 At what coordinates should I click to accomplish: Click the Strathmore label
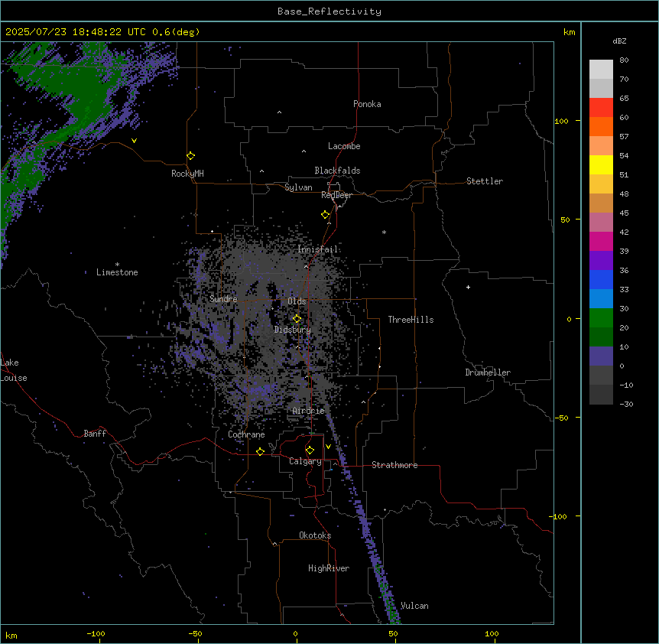tap(394, 465)
